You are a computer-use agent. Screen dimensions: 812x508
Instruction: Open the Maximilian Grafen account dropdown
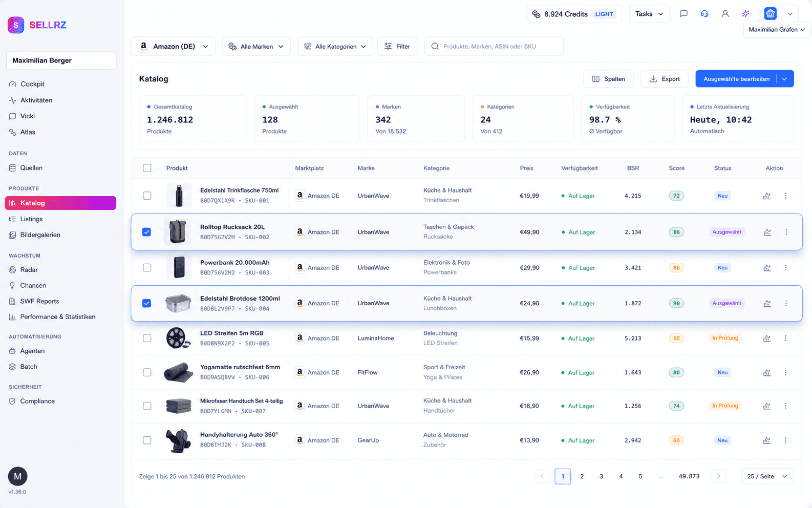pos(777,30)
